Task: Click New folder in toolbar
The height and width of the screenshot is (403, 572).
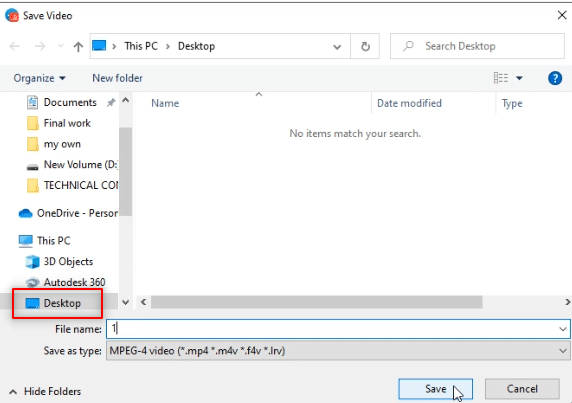Action: pos(117,78)
